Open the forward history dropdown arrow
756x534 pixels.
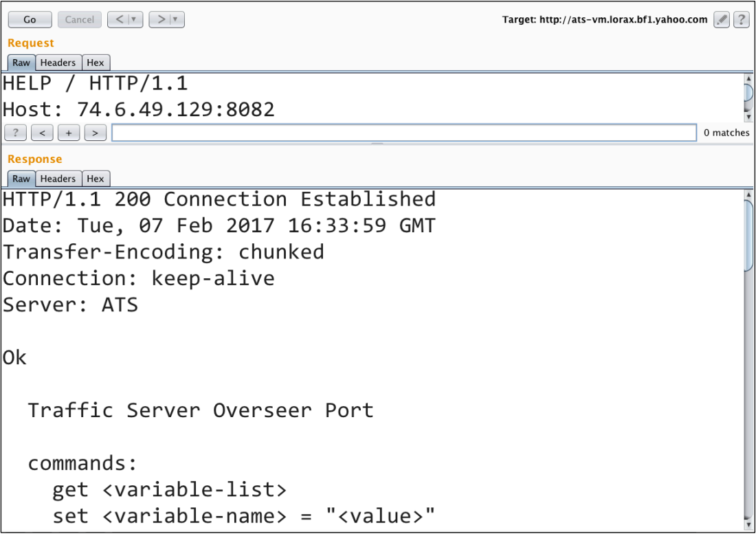[176, 20]
